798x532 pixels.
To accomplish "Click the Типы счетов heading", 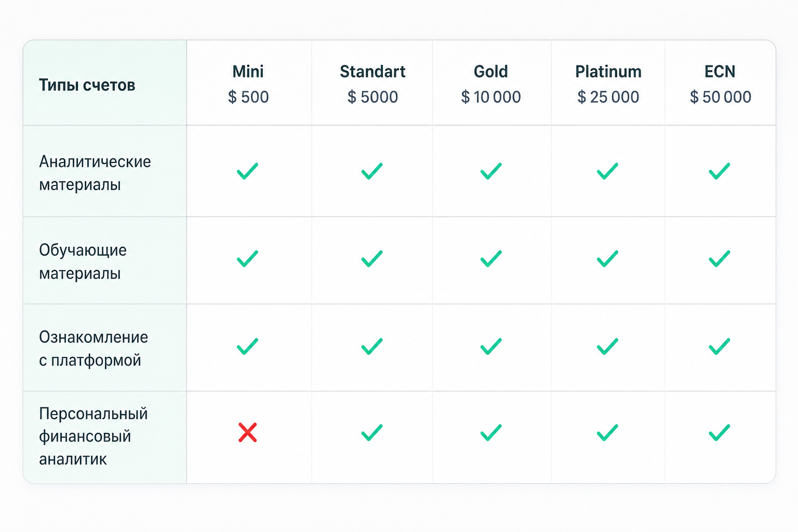I will pos(87,85).
